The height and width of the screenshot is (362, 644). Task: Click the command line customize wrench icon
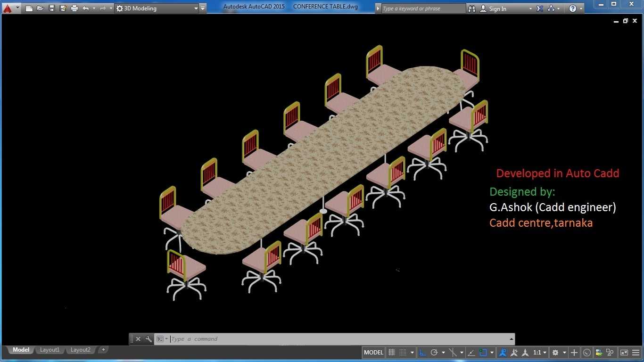click(x=148, y=339)
